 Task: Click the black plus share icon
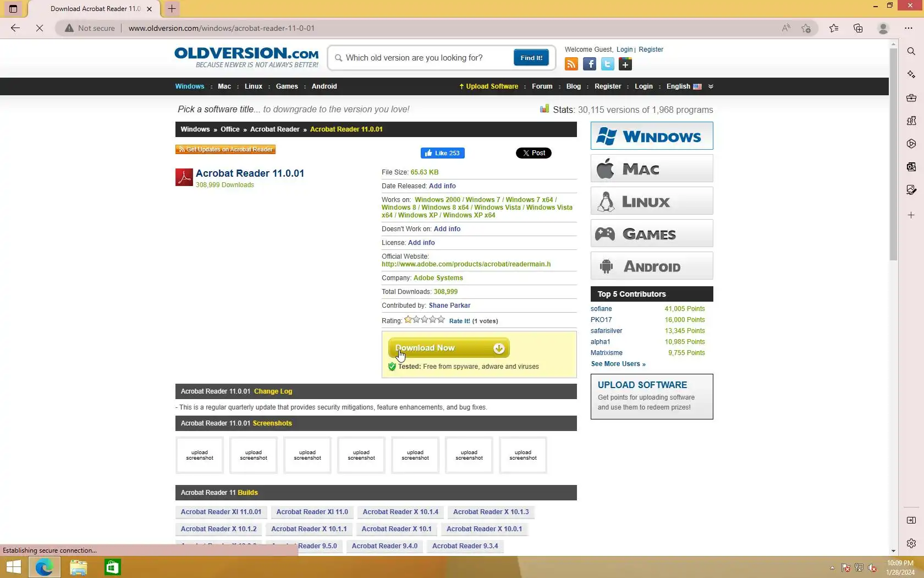tap(625, 64)
